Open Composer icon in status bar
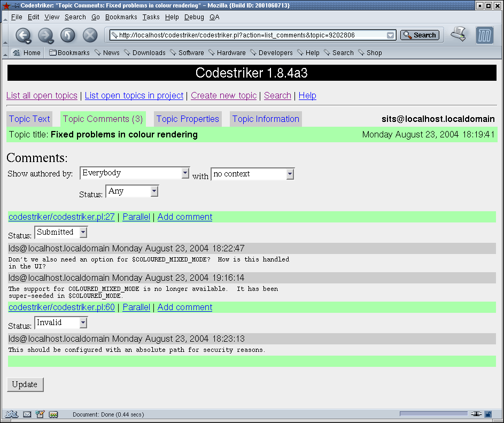The height and width of the screenshot is (423, 504). tap(40, 414)
